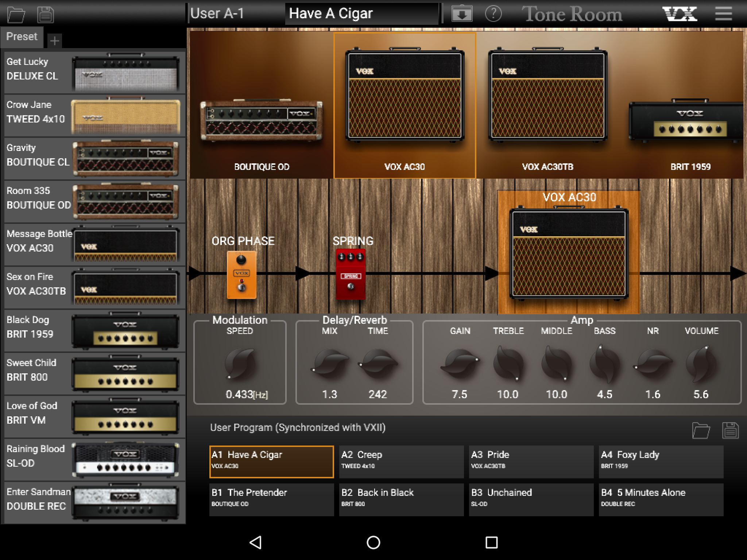This screenshot has height=560, width=747.
Task: Toggle the ORG PHASE orange pedal
Action: point(241,275)
